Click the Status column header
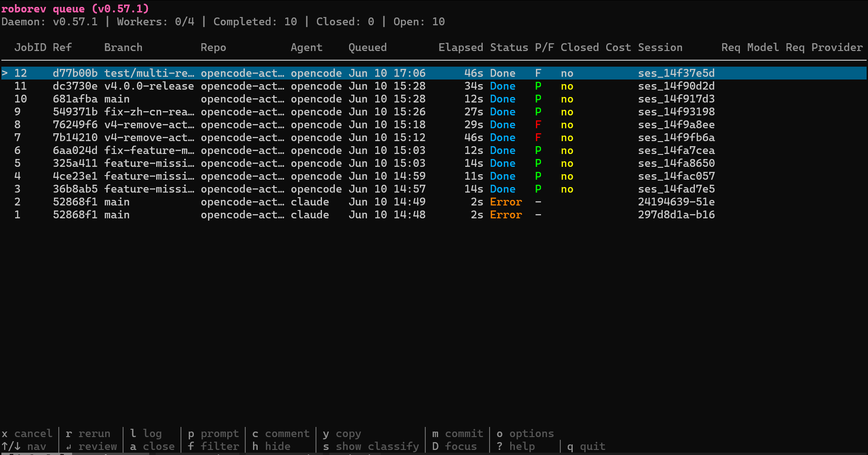 pos(509,47)
